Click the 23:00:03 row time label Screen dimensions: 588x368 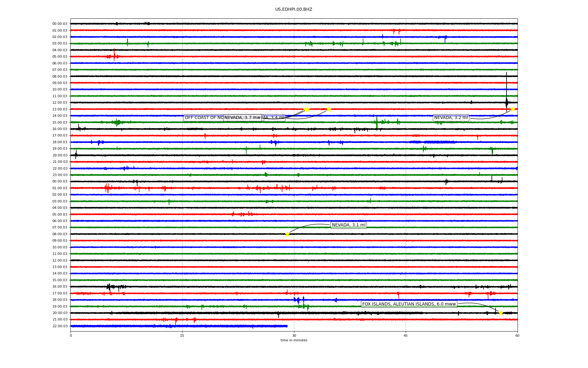pos(60,175)
